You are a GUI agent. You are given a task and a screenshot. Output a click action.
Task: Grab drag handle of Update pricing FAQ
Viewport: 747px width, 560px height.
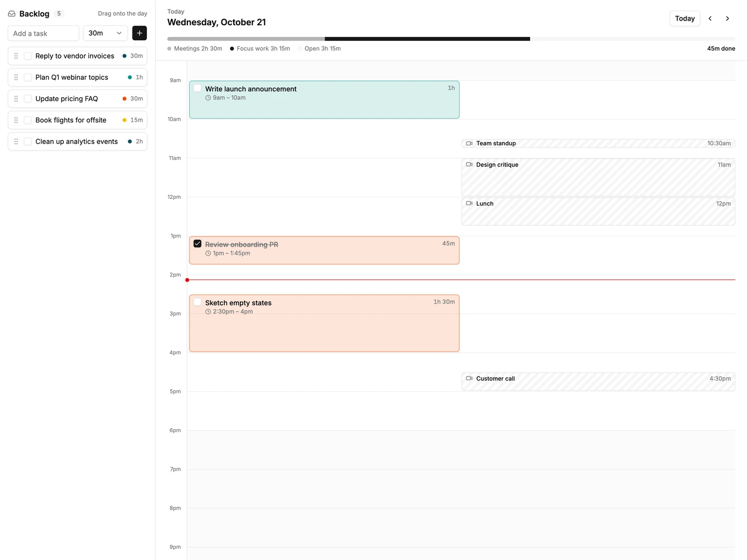(x=16, y=98)
